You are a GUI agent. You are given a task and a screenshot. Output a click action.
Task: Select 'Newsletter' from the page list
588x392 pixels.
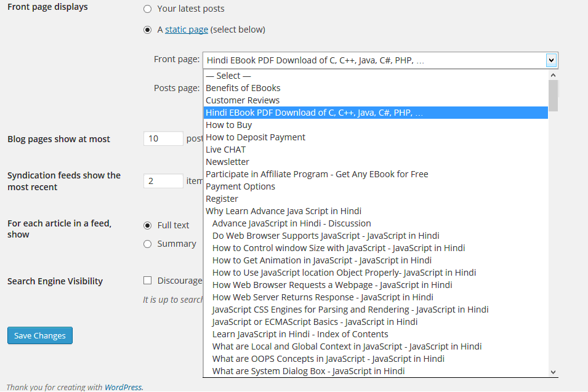228,162
